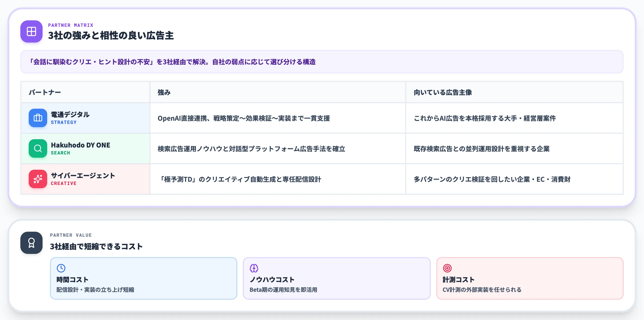Screen dimensions: 644x320
Task: Click the red sparkles icon for サイバーエージェント
Action: (x=38, y=179)
